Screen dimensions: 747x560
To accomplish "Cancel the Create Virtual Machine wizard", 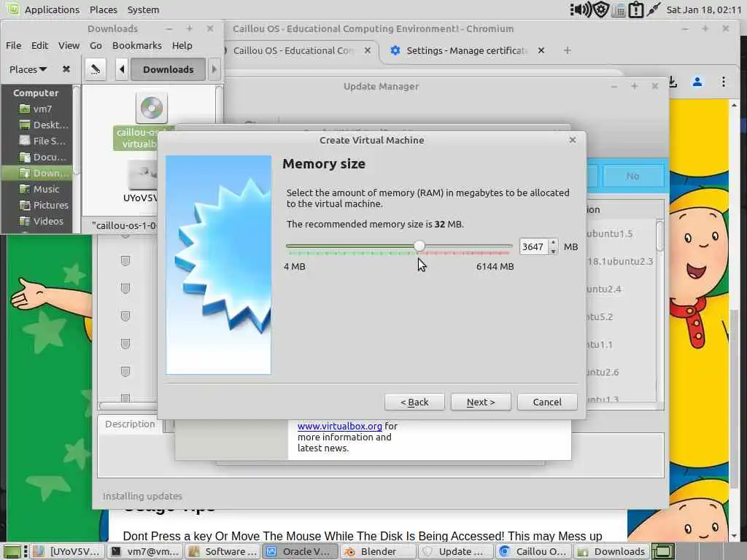I will 547,402.
